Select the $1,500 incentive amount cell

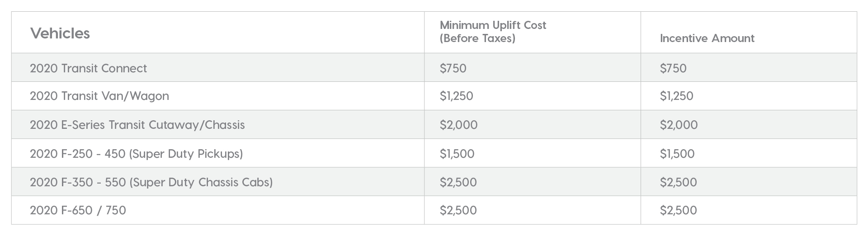coord(677,154)
